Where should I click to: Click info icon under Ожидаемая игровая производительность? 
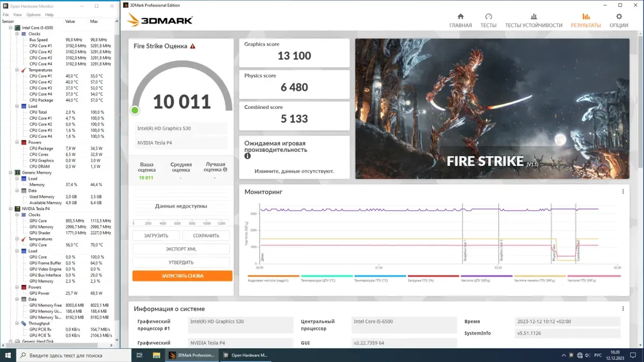click(x=247, y=157)
